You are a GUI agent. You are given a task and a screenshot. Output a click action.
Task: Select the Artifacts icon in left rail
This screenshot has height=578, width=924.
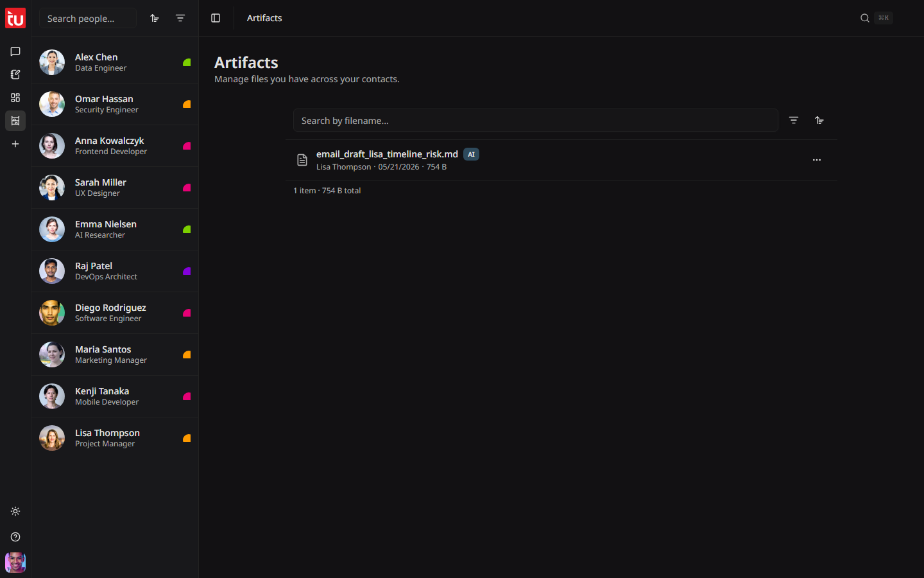tap(15, 121)
